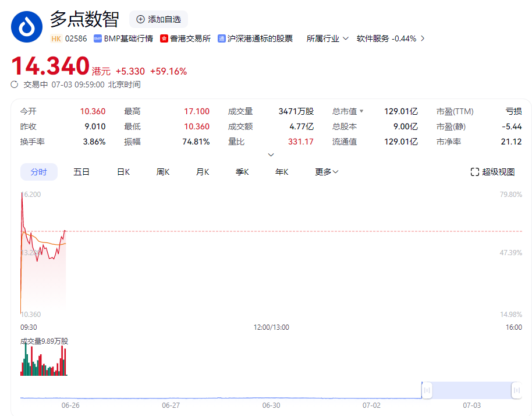Click the +59.16% change value
Image resolution: width=532 pixels, height=416 pixels.
click(169, 71)
